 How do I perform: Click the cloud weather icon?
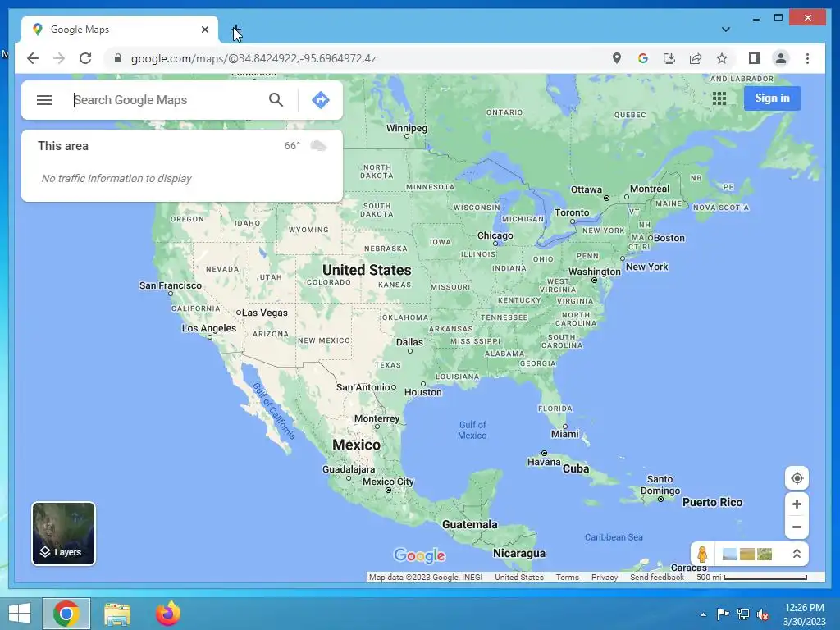tap(318, 146)
